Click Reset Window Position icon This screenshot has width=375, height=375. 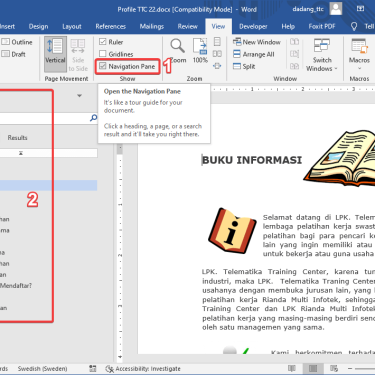(294, 66)
